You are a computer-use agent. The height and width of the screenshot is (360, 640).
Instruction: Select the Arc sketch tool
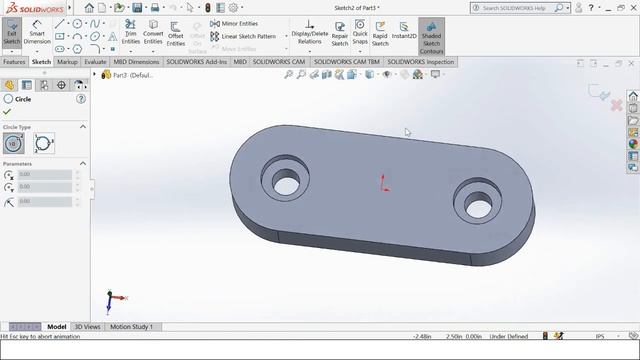pos(77,36)
